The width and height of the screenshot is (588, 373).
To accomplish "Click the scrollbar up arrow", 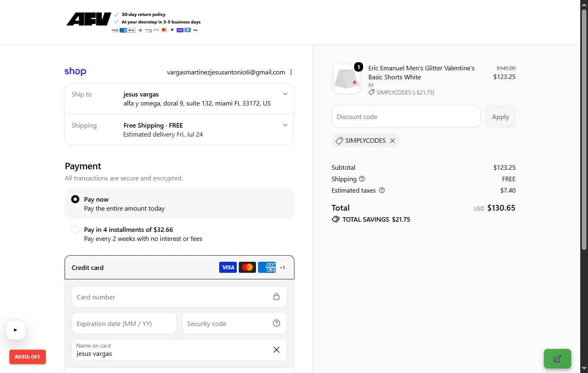I will click(584, 4).
